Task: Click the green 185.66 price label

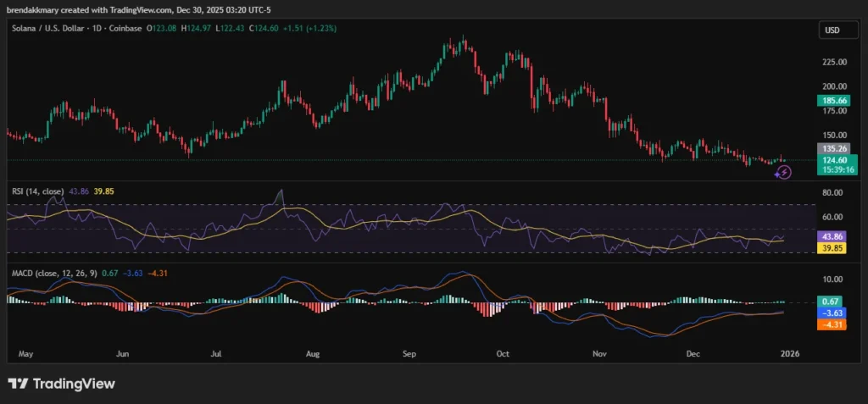Action: click(x=834, y=101)
